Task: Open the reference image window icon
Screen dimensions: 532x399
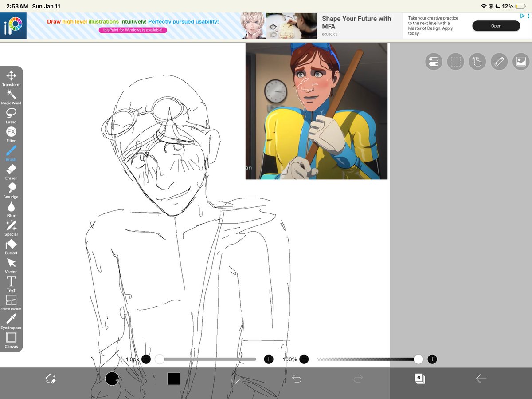Action: [521, 62]
